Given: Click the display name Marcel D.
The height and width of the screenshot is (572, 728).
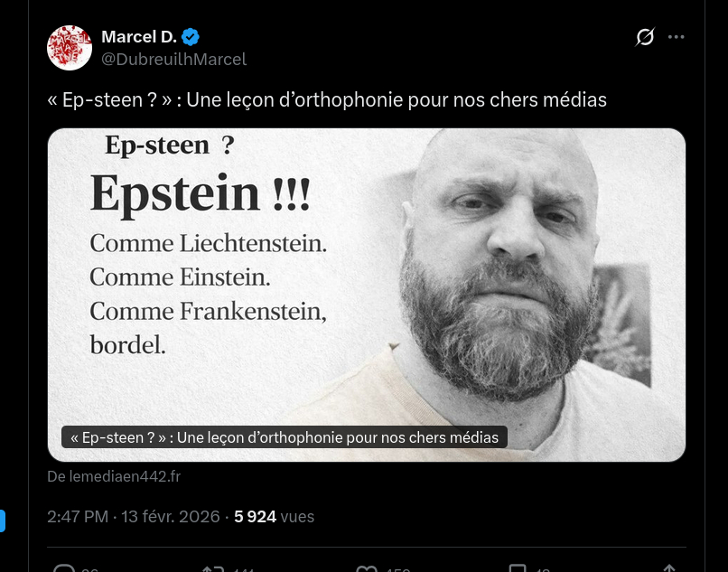Looking at the screenshot, I should click(x=138, y=37).
